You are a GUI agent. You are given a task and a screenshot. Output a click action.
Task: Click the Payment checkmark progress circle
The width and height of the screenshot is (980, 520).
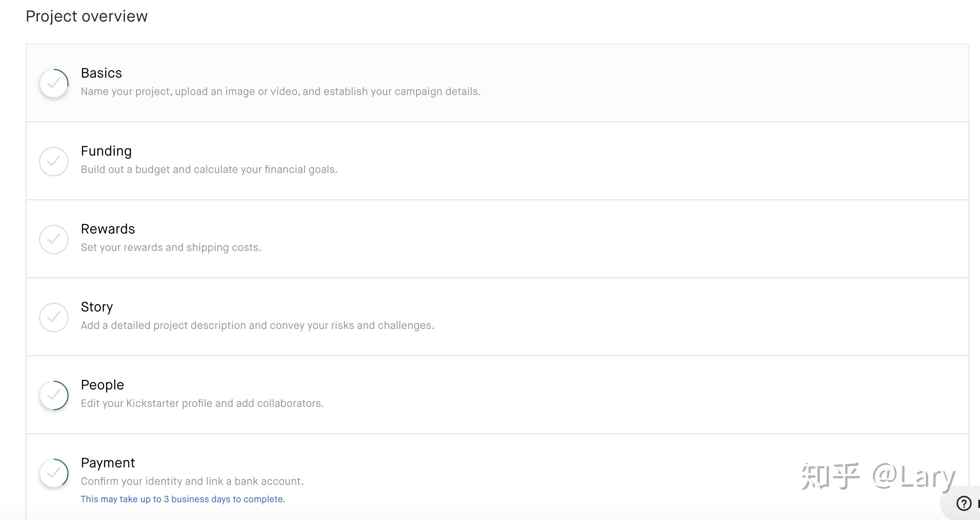[54, 473]
